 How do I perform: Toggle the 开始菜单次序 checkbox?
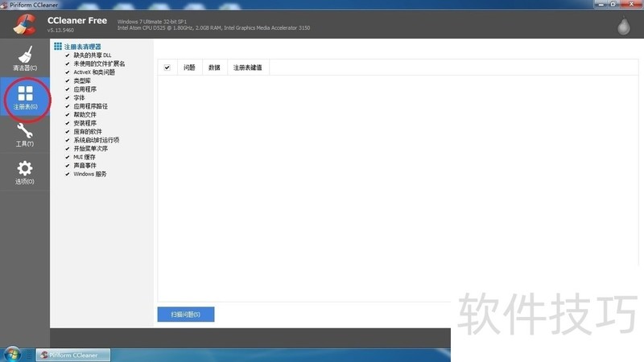click(68, 149)
